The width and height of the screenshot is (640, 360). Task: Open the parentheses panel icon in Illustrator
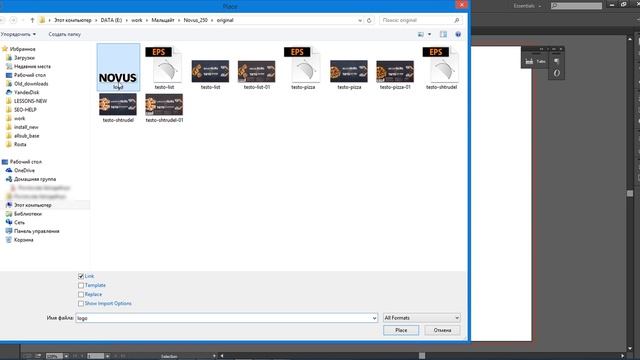[x=556, y=73]
